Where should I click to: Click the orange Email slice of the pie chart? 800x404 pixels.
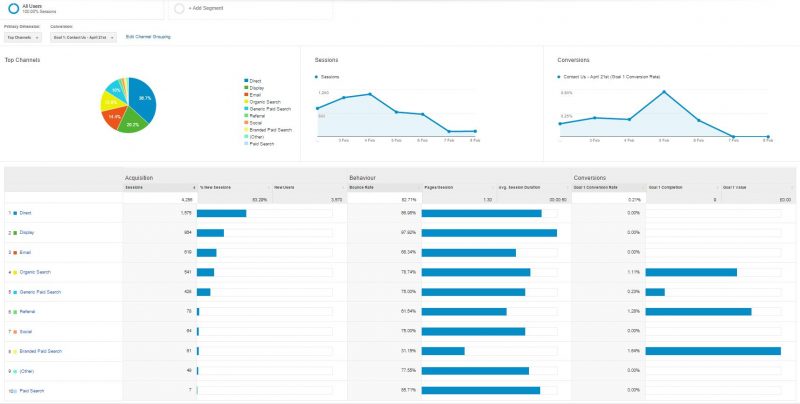(x=112, y=117)
